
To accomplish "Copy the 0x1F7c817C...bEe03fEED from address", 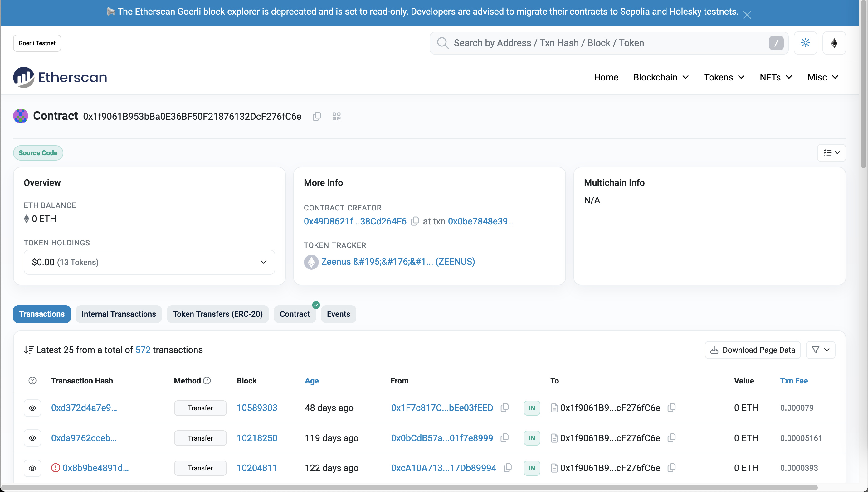I will [x=505, y=408].
